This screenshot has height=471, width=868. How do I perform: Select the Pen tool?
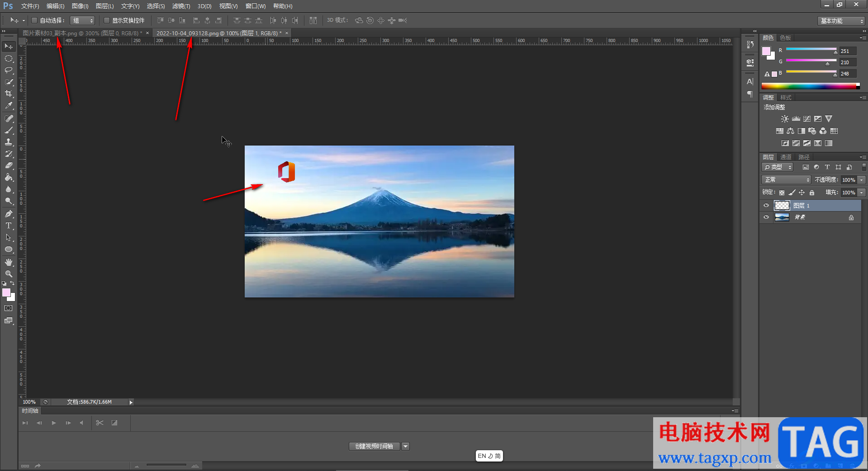(x=9, y=214)
